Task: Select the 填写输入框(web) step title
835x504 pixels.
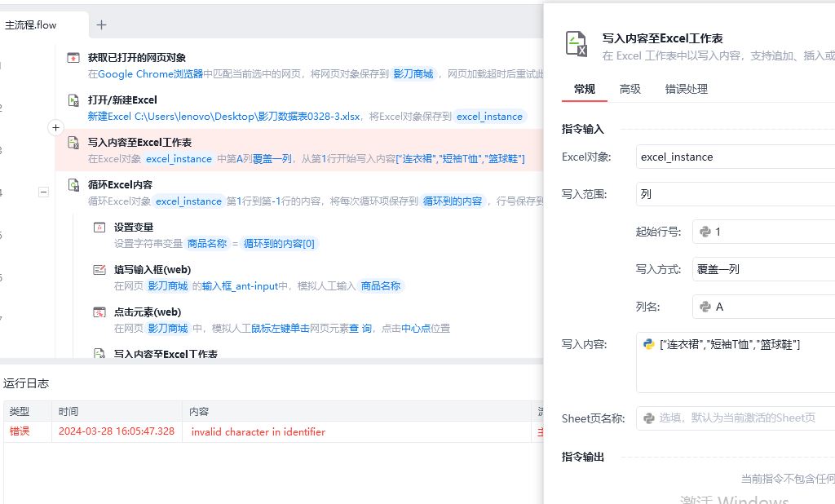Action: click(152, 270)
